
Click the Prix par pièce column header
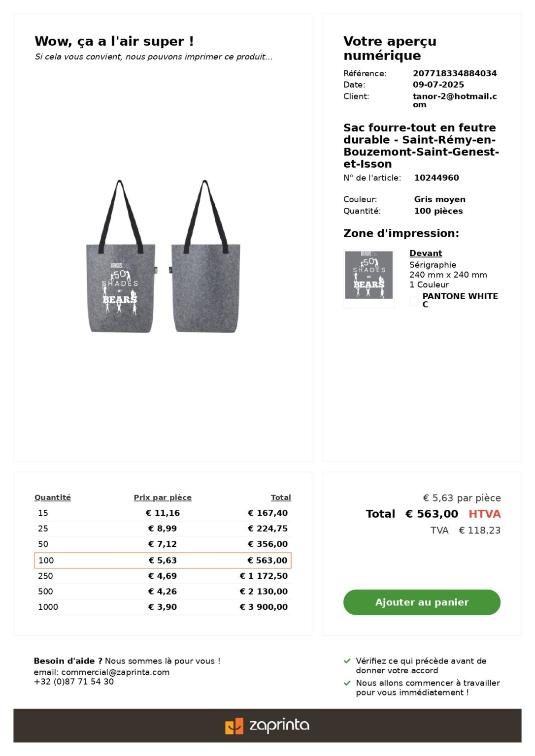click(163, 498)
